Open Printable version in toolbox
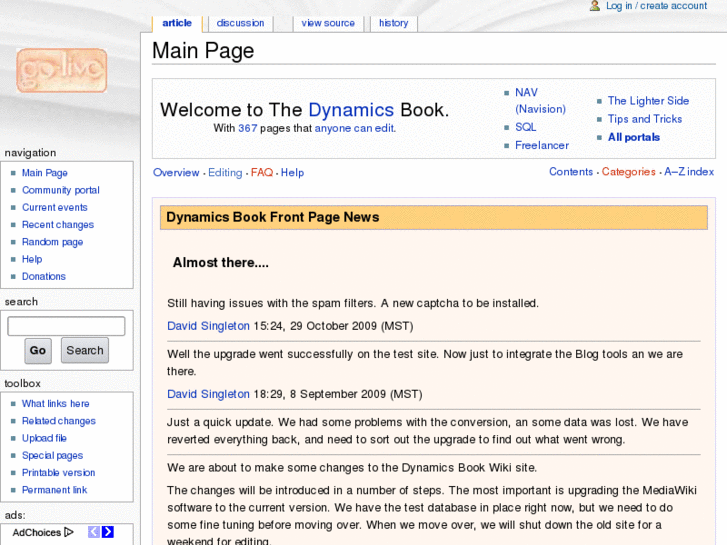The image size is (727, 545). tap(58, 473)
